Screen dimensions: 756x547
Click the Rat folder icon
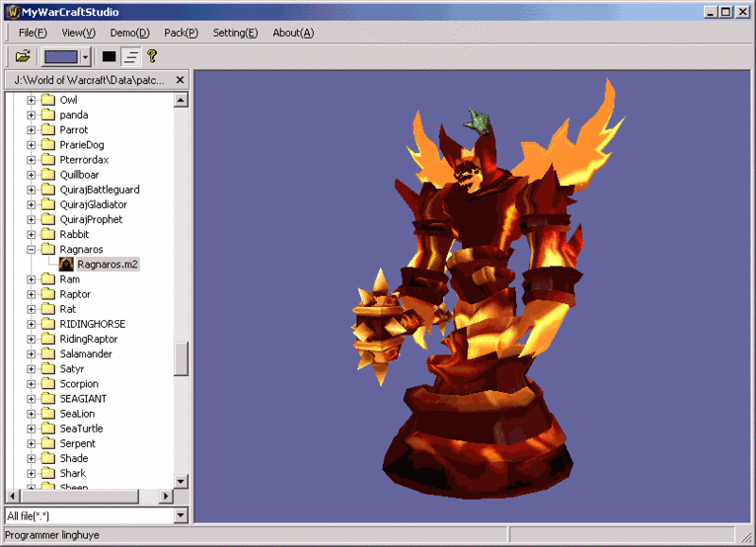48,309
